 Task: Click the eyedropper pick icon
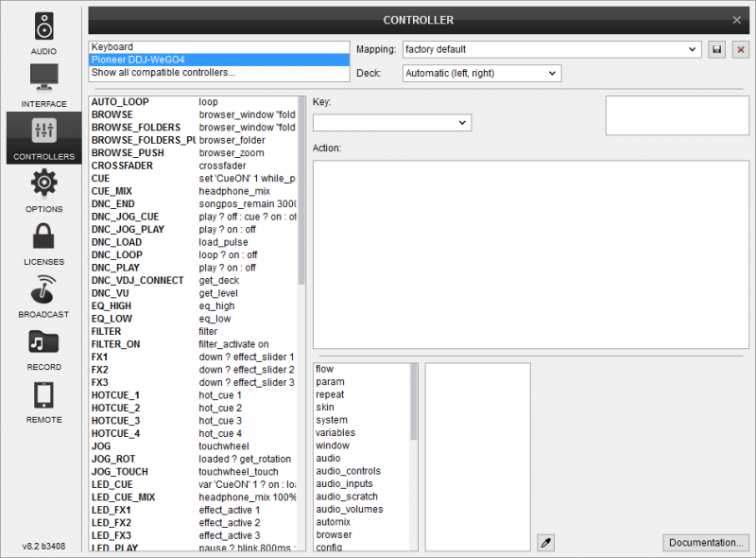tap(546, 543)
